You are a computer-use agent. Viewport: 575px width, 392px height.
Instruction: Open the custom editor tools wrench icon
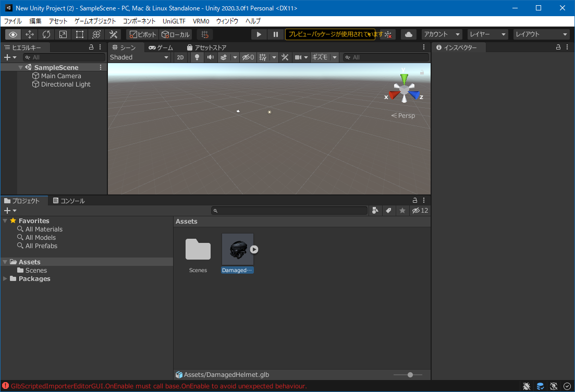tap(113, 34)
